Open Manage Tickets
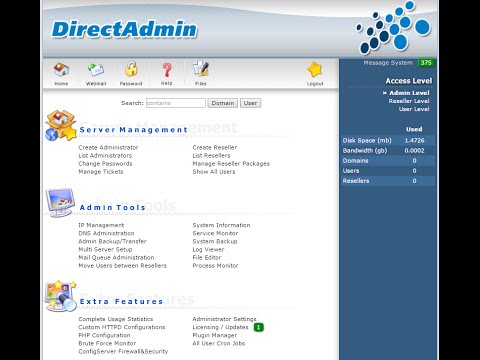Viewport: 480px width, 360px height. (101, 172)
